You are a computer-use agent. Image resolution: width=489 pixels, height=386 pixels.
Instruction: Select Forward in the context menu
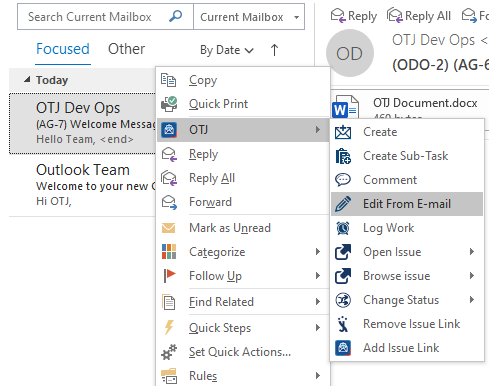tap(243, 202)
